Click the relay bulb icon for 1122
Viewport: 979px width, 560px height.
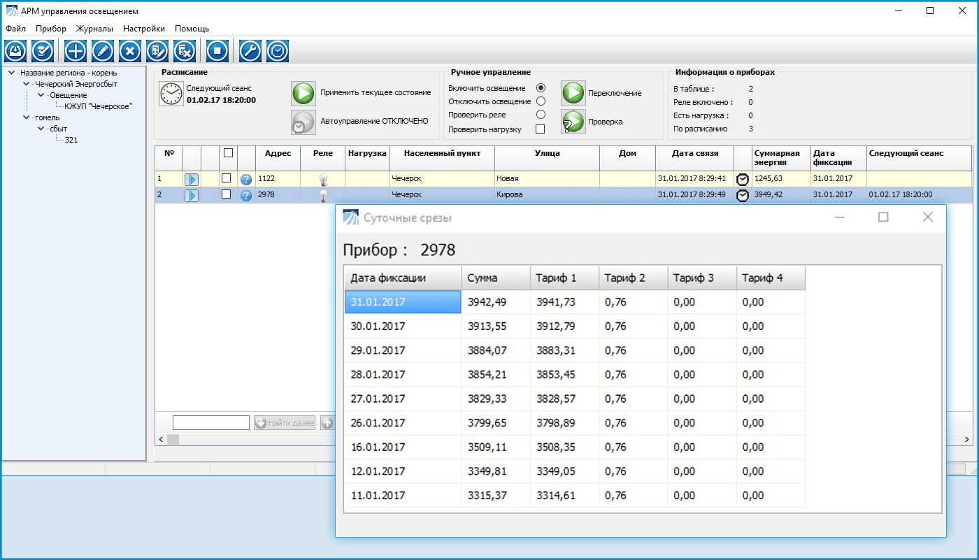[x=323, y=180]
